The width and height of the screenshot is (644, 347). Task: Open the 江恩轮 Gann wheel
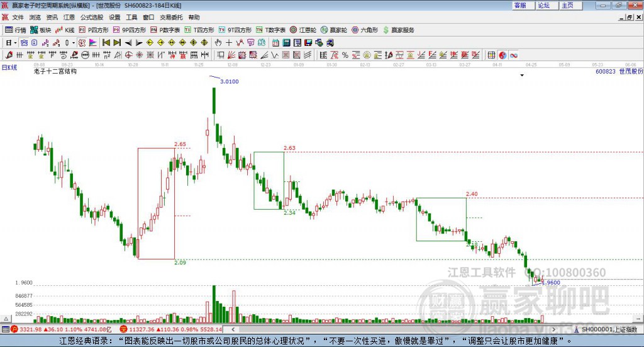(x=303, y=30)
